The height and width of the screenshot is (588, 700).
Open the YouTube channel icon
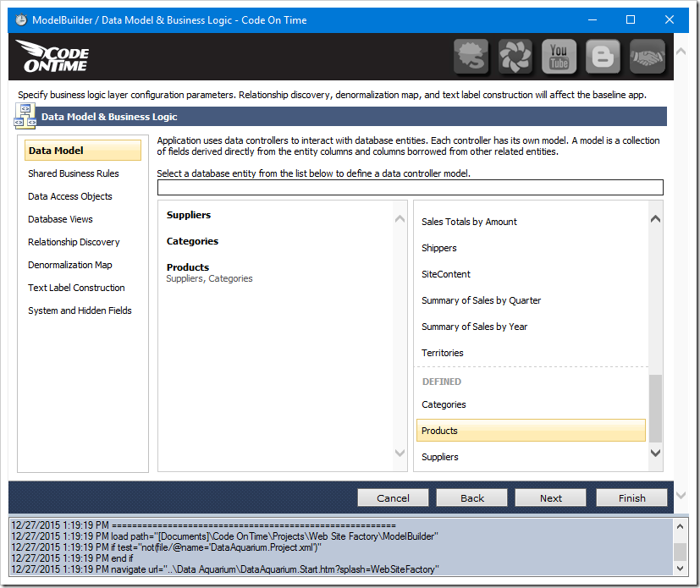[x=559, y=57]
